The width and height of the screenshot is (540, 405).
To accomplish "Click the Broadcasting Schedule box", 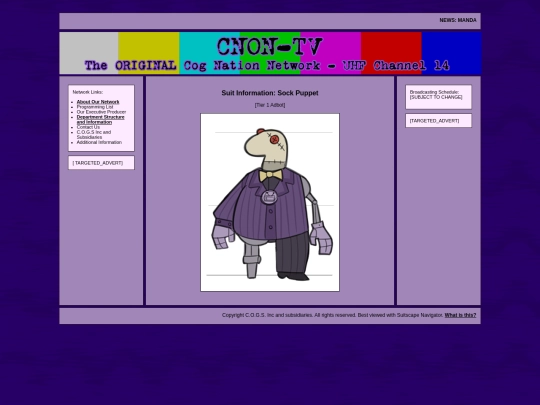I will 438,97.
